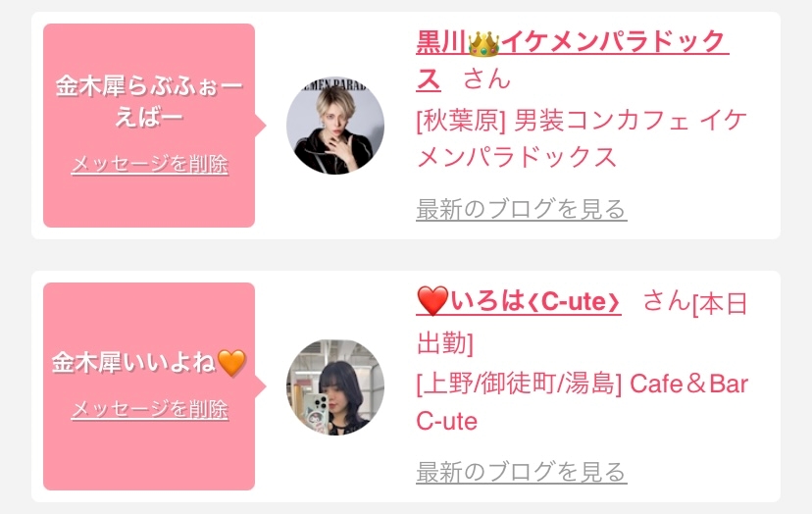
Task: Delete the 金木犀いいよね message
Action: 149,409
